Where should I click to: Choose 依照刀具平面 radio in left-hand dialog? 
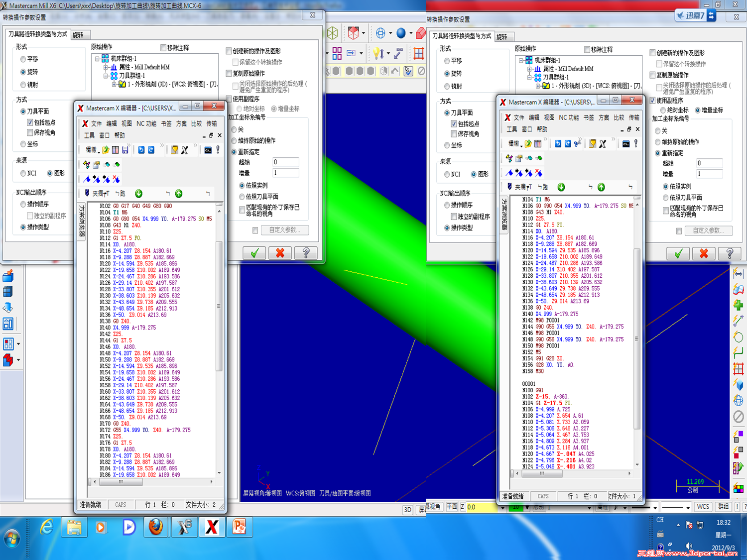[x=242, y=197]
